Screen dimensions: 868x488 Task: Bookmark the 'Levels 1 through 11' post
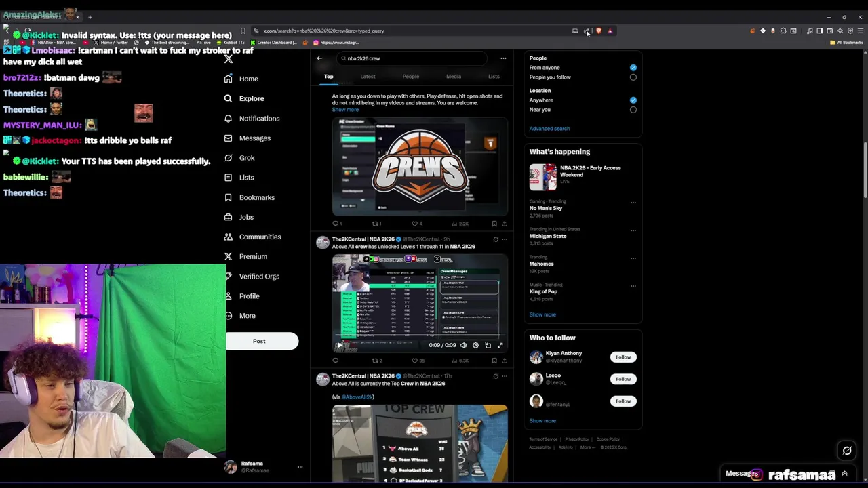494,361
